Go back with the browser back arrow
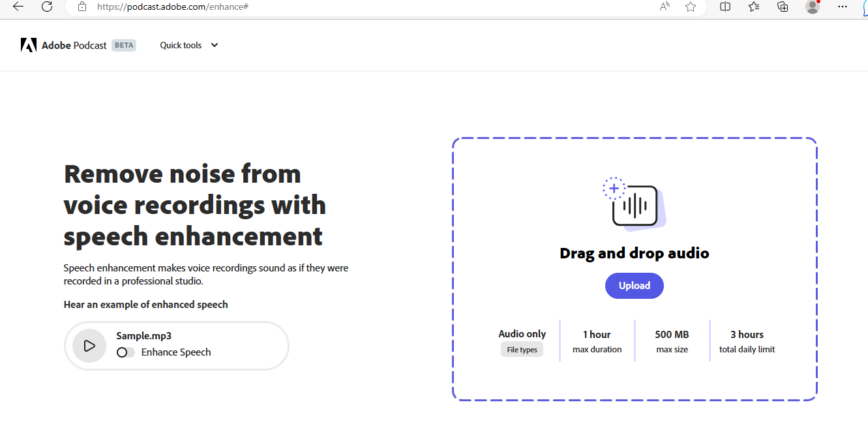Image resolution: width=868 pixels, height=445 pixels. coord(18,7)
